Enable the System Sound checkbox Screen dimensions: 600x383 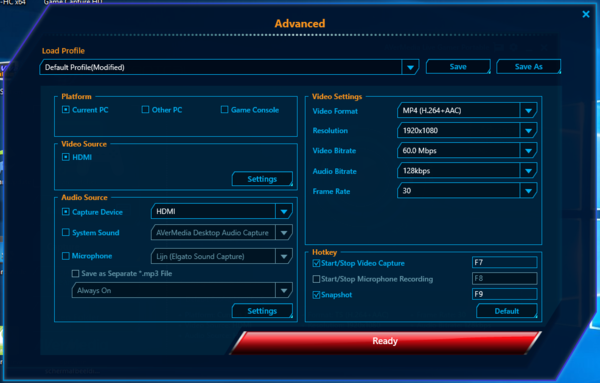pos(66,232)
